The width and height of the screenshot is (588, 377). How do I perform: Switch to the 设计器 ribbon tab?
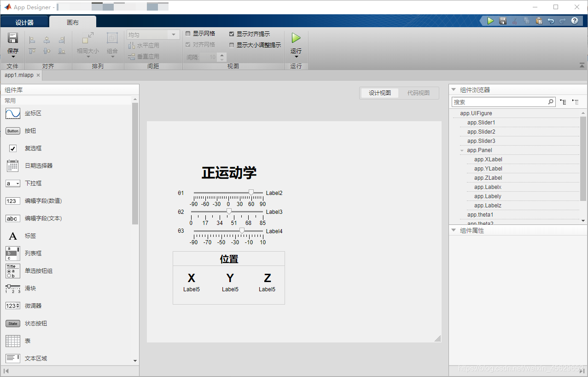pyautogui.click(x=23, y=21)
